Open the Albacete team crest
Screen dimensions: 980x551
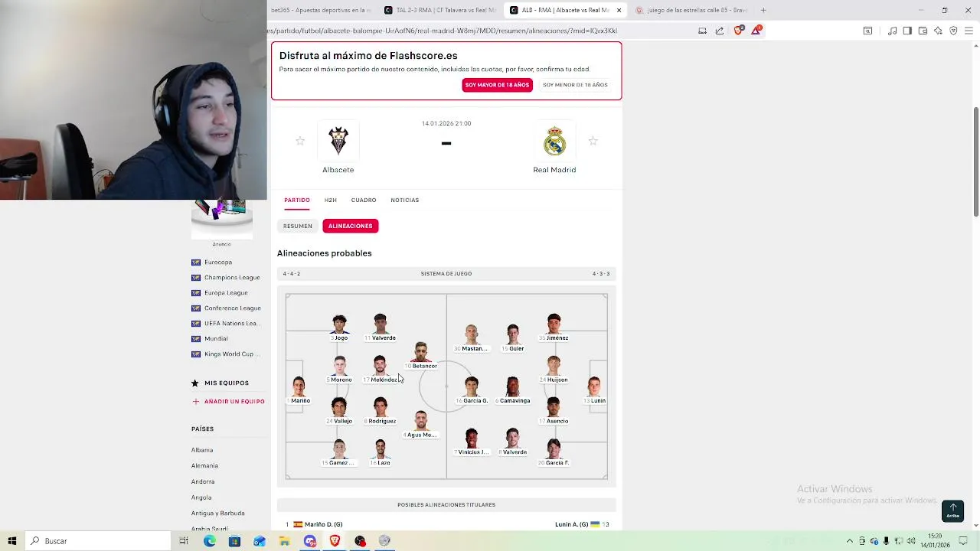[338, 141]
